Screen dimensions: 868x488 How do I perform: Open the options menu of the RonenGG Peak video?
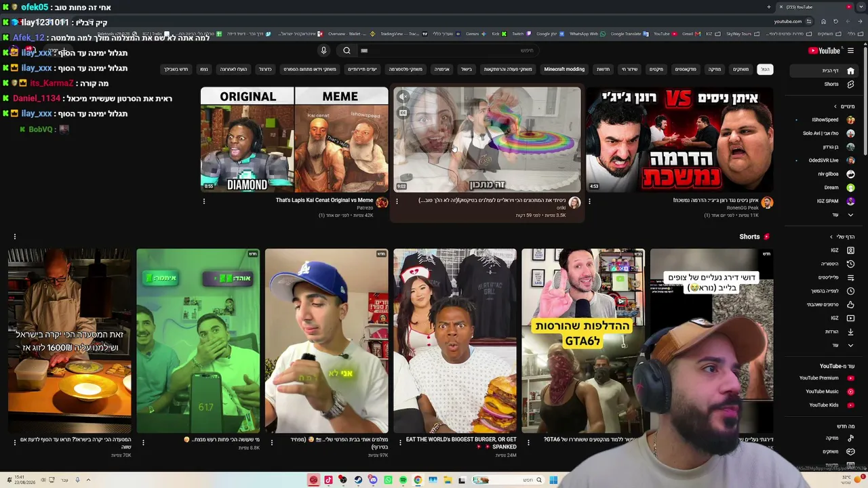[x=589, y=201]
